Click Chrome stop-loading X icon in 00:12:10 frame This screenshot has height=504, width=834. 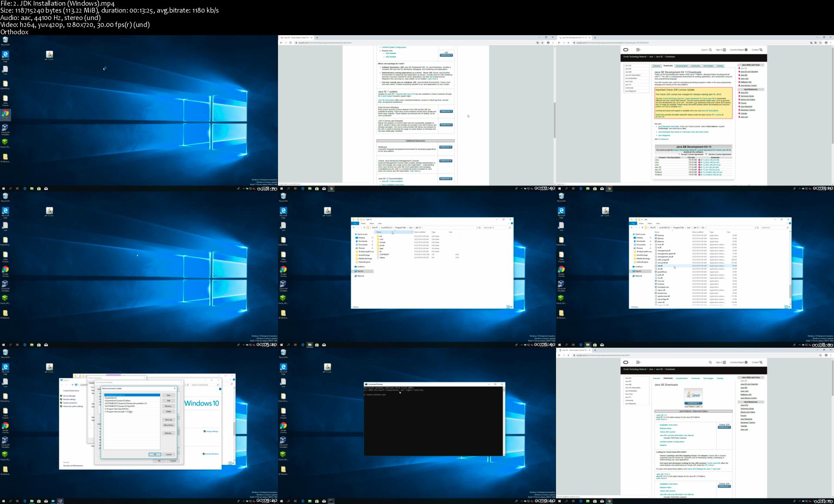(568, 355)
